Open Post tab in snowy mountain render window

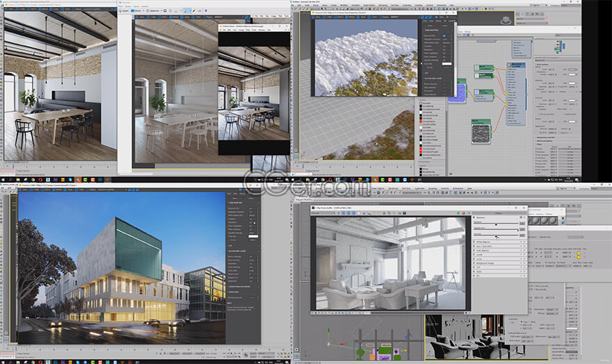tap(425, 21)
